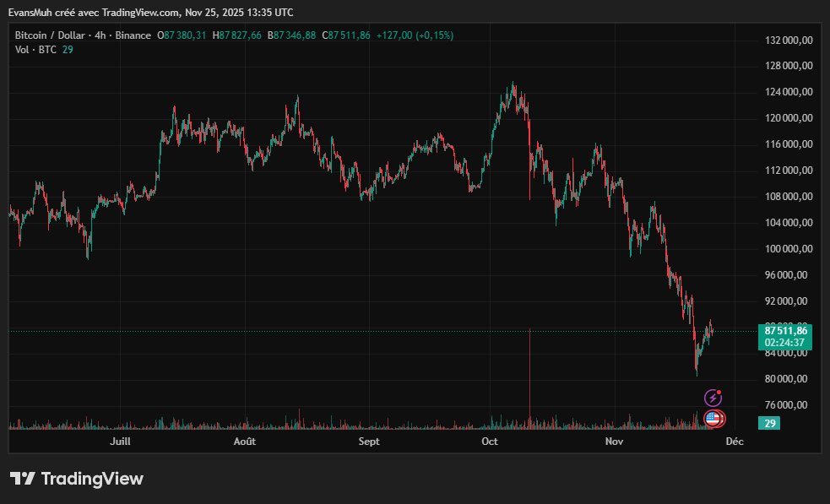Click the 80 000,00 price axis label
Image resolution: width=830 pixels, height=504 pixels.
point(787,379)
